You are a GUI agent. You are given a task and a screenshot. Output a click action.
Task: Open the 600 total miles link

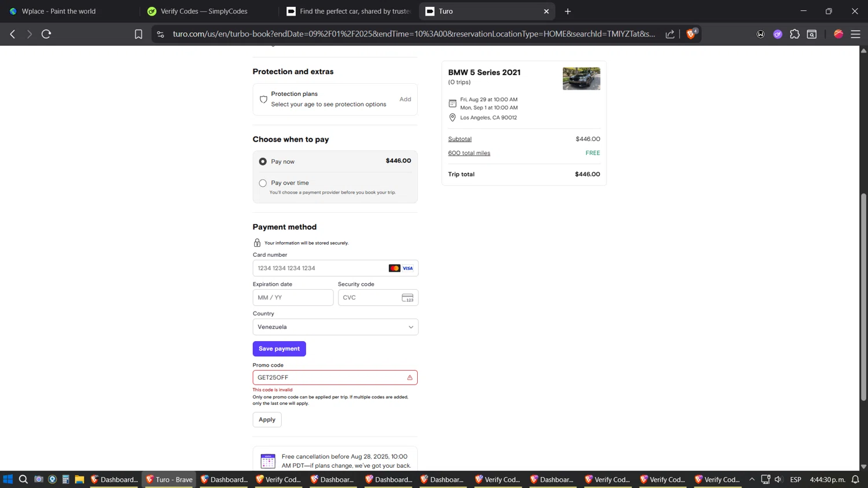tap(469, 153)
